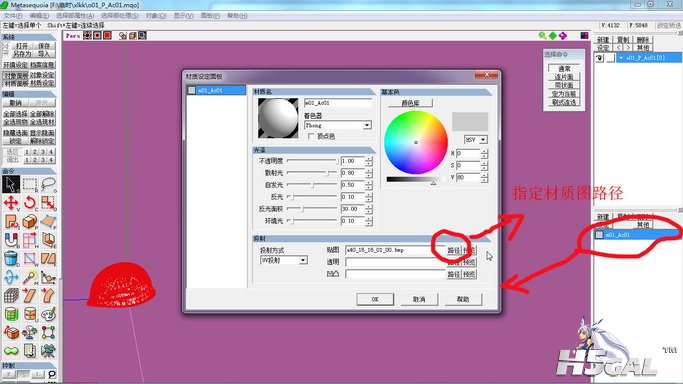This screenshot has width=683, height=384.
Task: Expand the HSV color mode dropdown
Action: tap(476, 139)
